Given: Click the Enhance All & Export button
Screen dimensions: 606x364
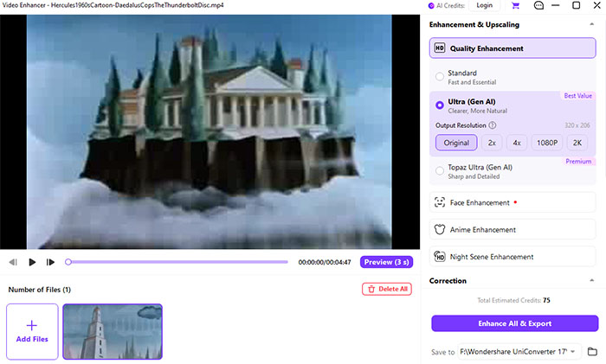Looking at the screenshot, I should pos(515,323).
